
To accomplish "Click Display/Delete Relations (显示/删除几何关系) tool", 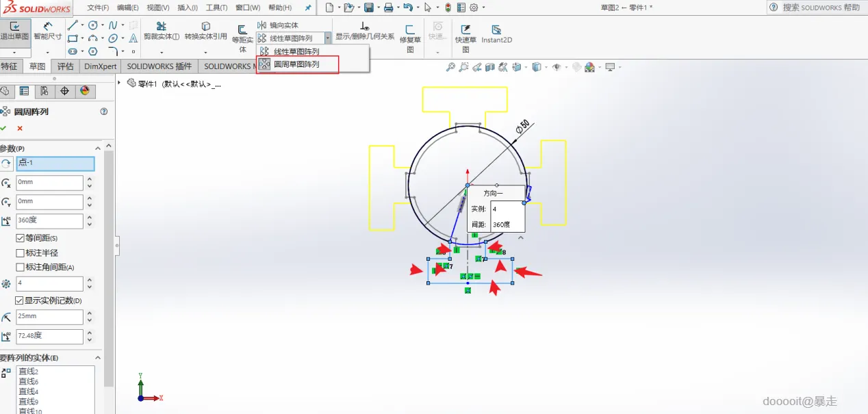I will tap(365, 31).
